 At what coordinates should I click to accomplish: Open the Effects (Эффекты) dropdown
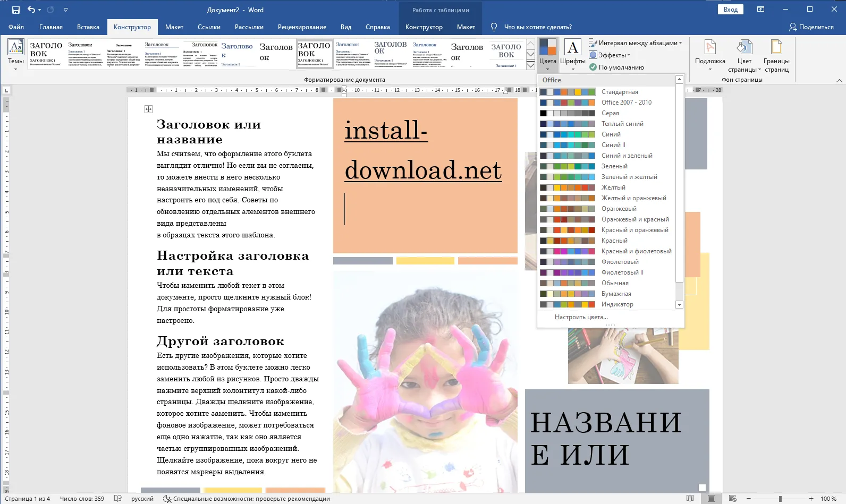tap(610, 55)
